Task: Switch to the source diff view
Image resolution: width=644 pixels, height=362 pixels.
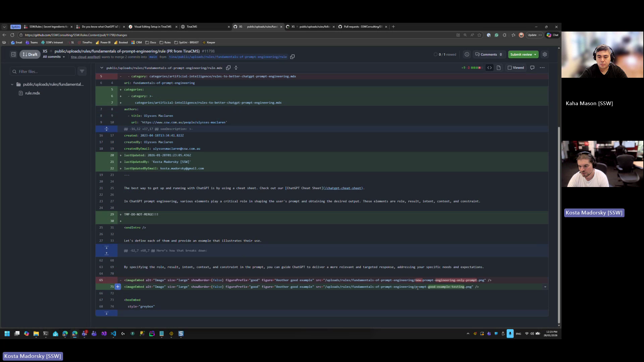Action: point(490,68)
